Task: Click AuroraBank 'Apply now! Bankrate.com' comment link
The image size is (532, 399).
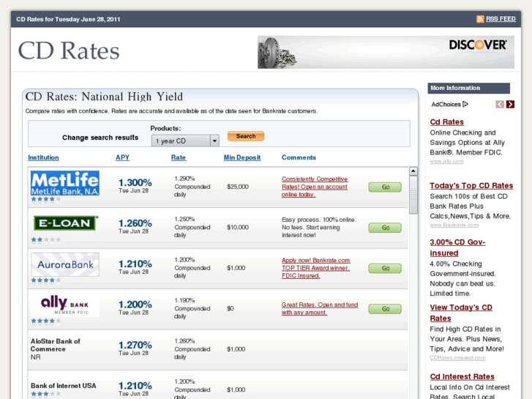Action: tap(315, 260)
